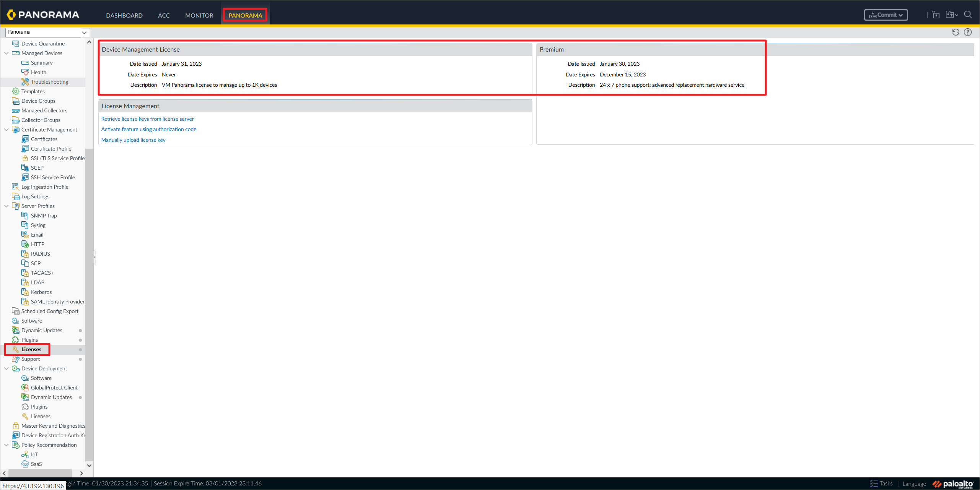Select the PANORAMA tab
The image size is (980, 490).
(x=245, y=15)
